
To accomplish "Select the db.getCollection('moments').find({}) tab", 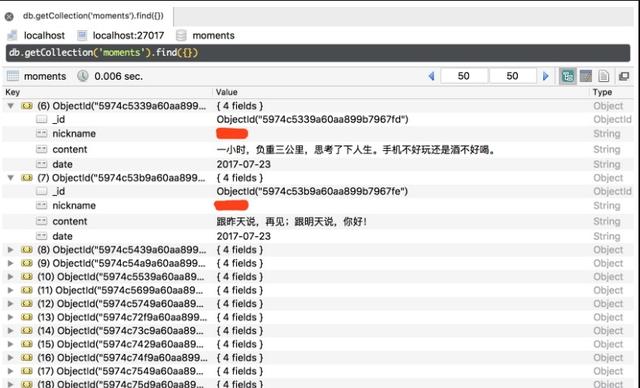I will click(x=93, y=16).
